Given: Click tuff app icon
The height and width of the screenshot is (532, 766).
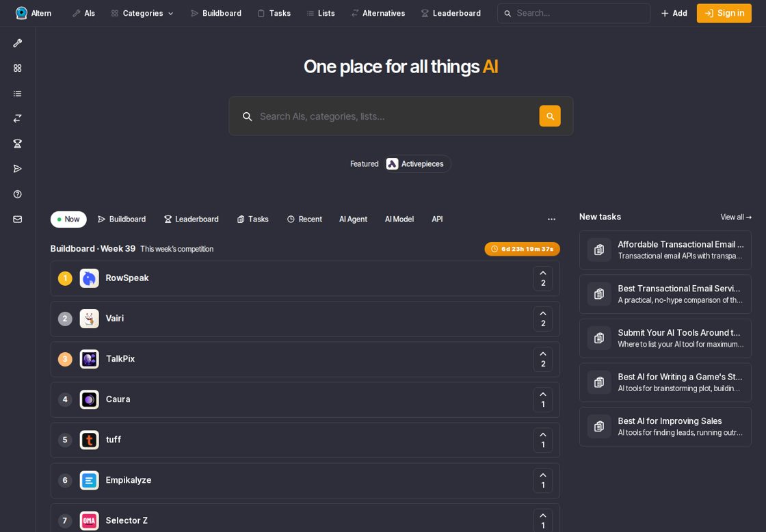Looking at the screenshot, I should [x=90, y=440].
